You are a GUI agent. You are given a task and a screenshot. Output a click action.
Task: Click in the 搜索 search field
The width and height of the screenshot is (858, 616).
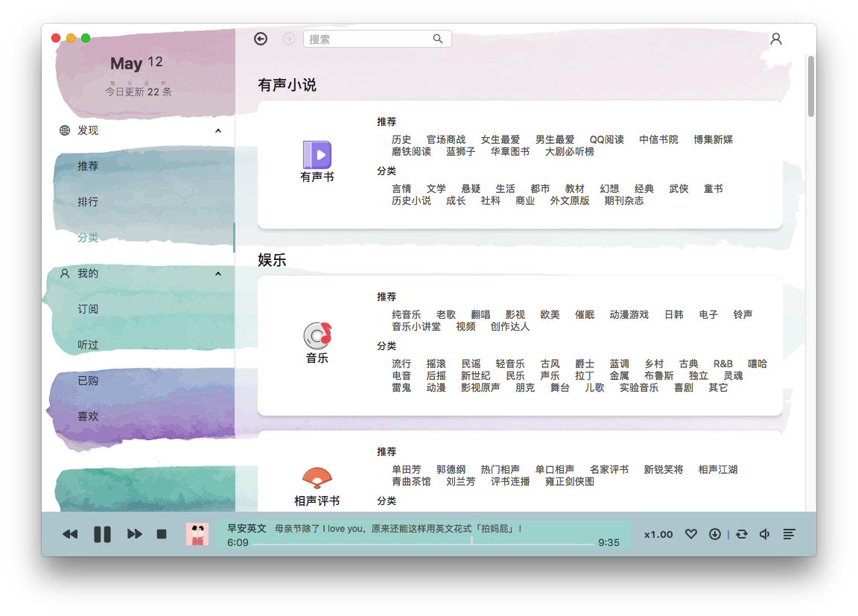click(x=377, y=39)
